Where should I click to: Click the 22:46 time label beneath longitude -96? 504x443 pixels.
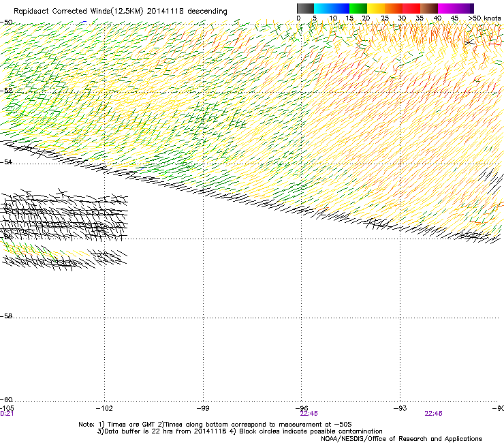[x=309, y=414]
